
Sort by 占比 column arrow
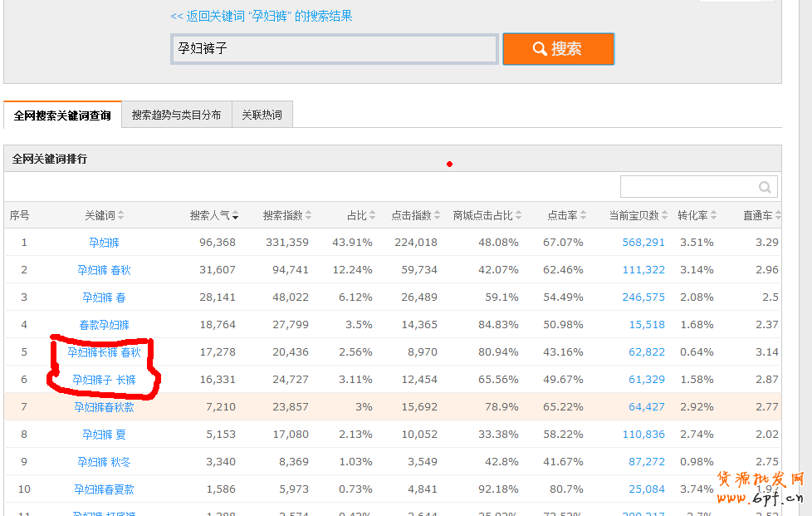[373, 216]
